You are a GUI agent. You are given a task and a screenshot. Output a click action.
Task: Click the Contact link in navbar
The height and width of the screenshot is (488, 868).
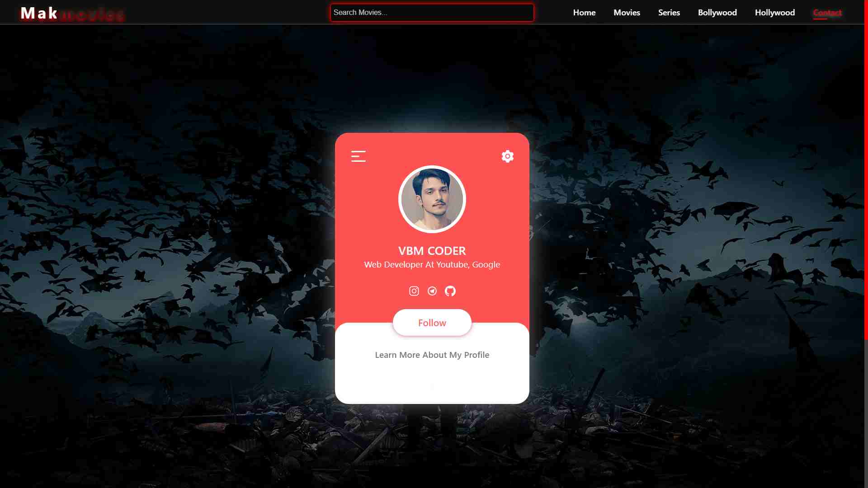[x=827, y=12]
